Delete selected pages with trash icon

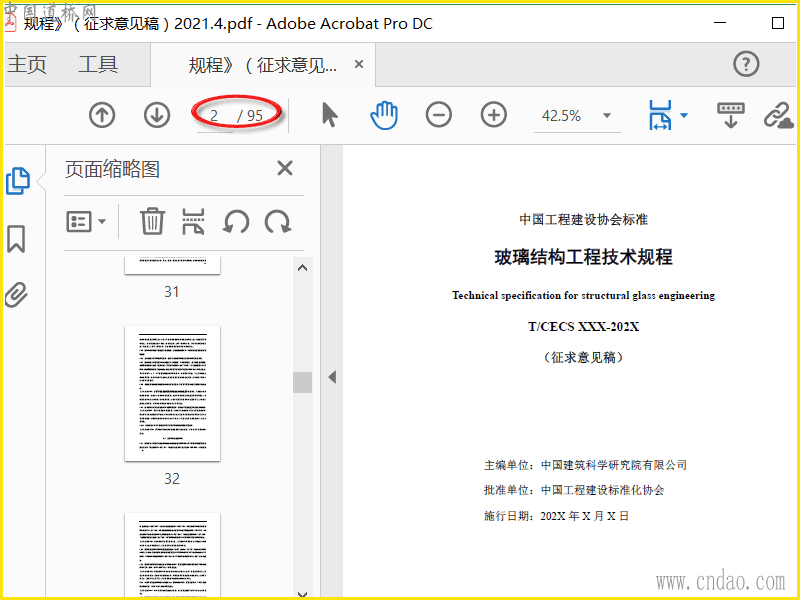click(x=153, y=221)
